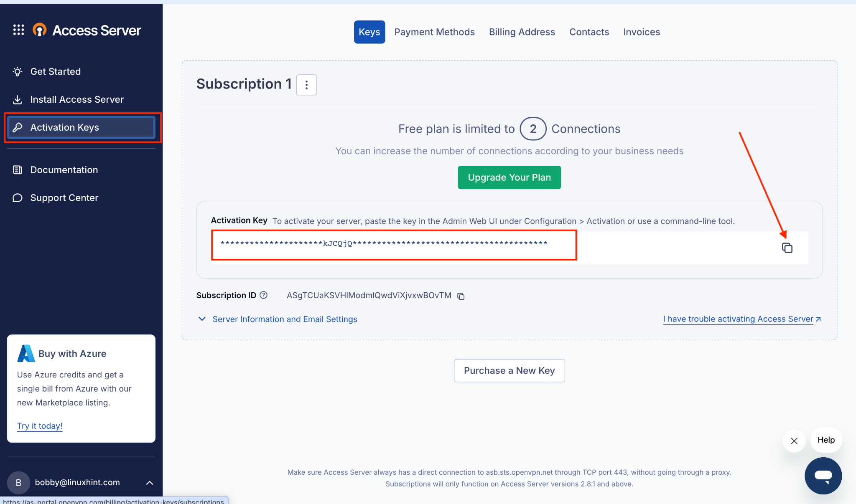Open the app grid launcher icon

(18, 30)
